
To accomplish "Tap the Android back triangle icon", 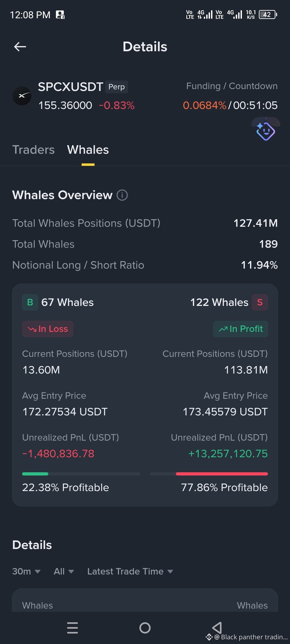I will [217, 628].
